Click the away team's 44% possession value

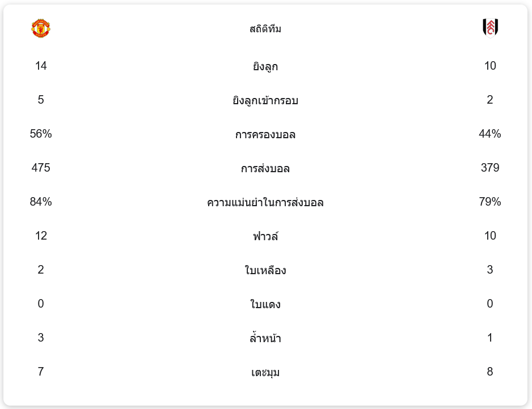(x=490, y=134)
